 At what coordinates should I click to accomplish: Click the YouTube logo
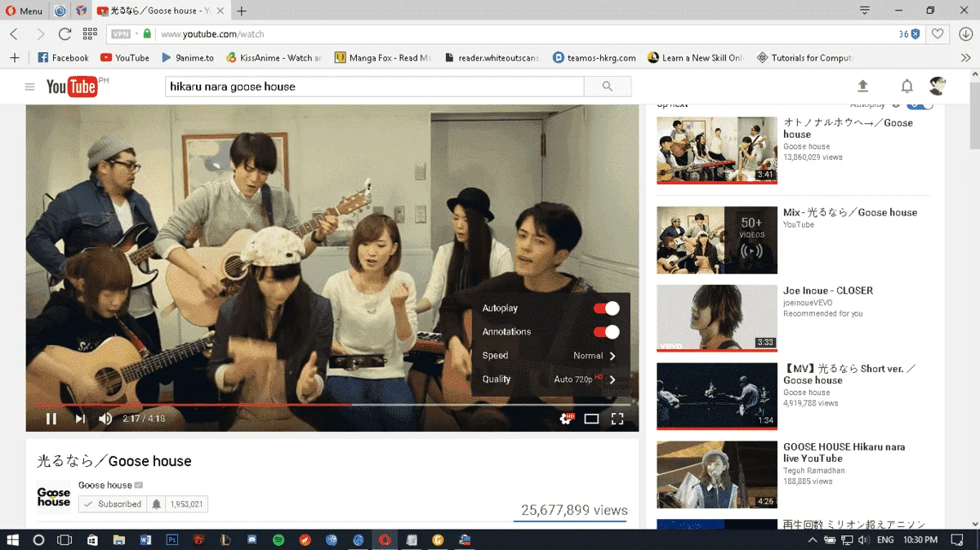click(x=73, y=86)
